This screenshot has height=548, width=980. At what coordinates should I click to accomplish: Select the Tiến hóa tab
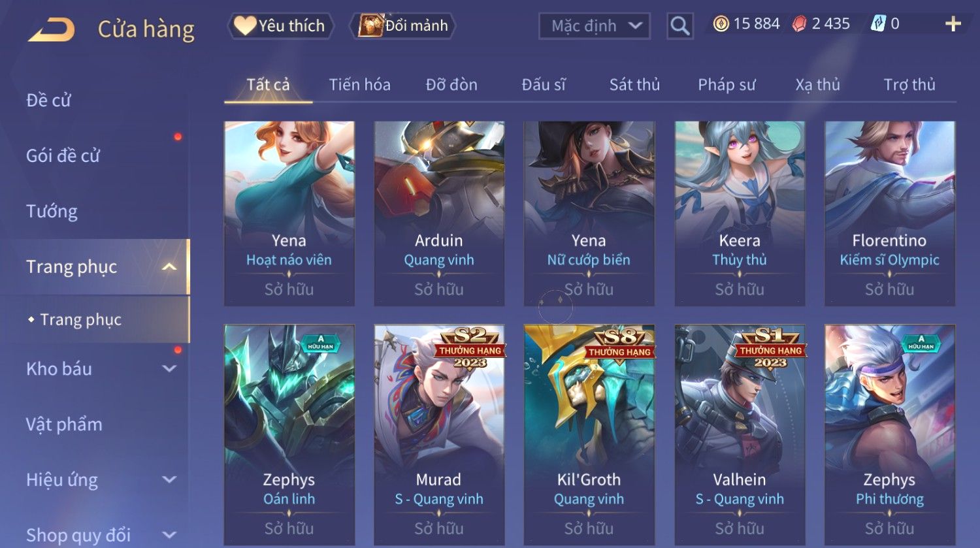pyautogui.click(x=359, y=84)
